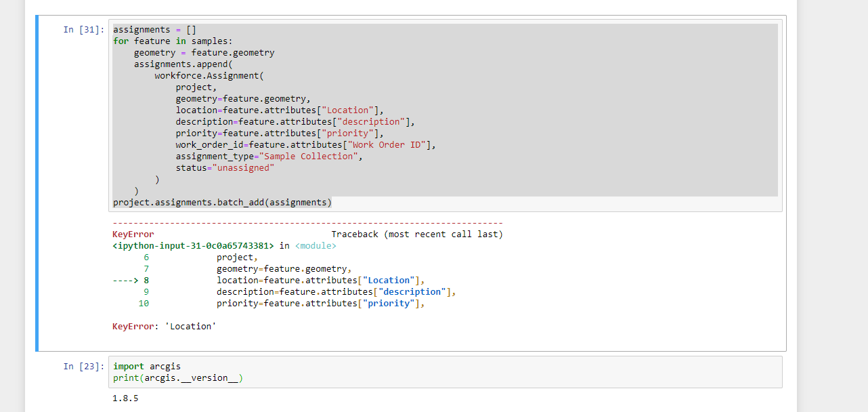The height and width of the screenshot is (412, 868).
Task: Click the module link in the traceback
Action: pos(316,245)
